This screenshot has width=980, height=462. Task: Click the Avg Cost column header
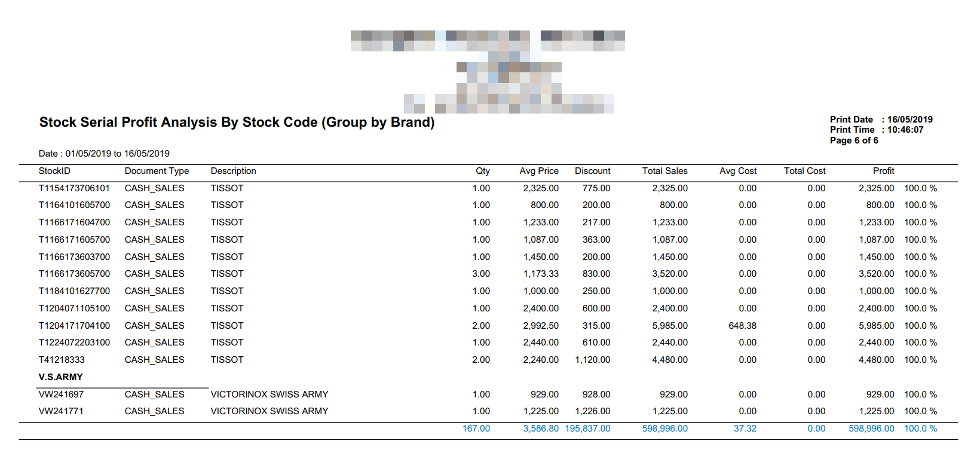(738, 171)
